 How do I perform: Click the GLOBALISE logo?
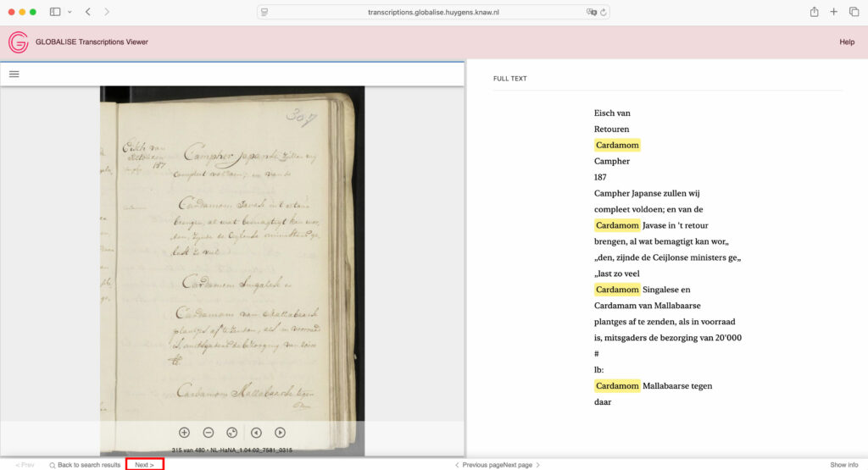(19, 42)
